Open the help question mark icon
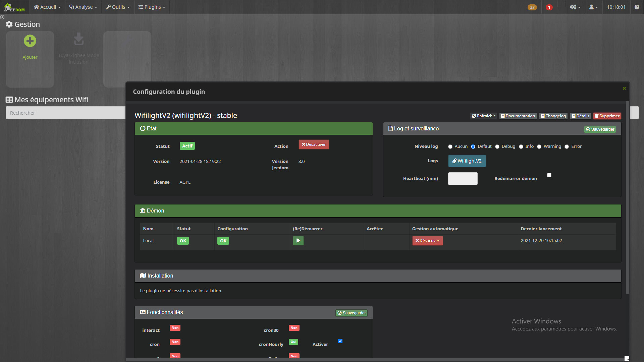The width and height of the screenshot is (644, 362). [x=637, y=7]
